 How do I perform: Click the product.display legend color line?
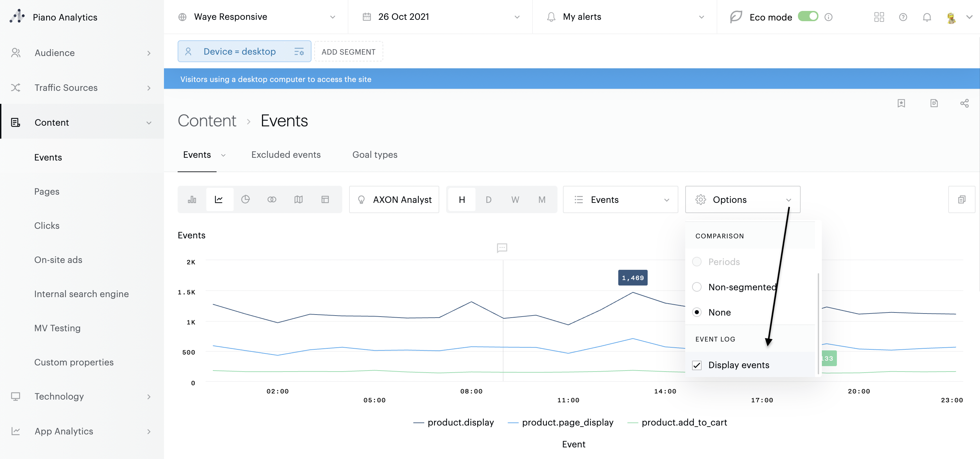(x=418, y=422)
